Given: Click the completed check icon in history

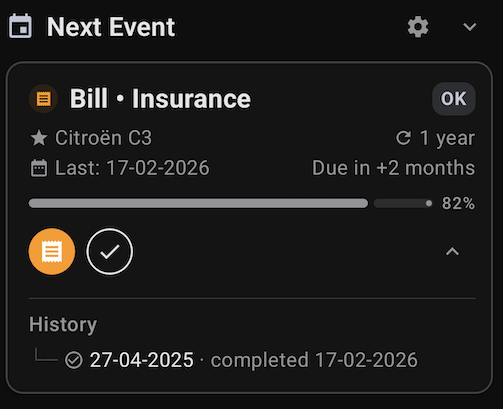Looking at the screenshot, I should (x=74, y=360).
